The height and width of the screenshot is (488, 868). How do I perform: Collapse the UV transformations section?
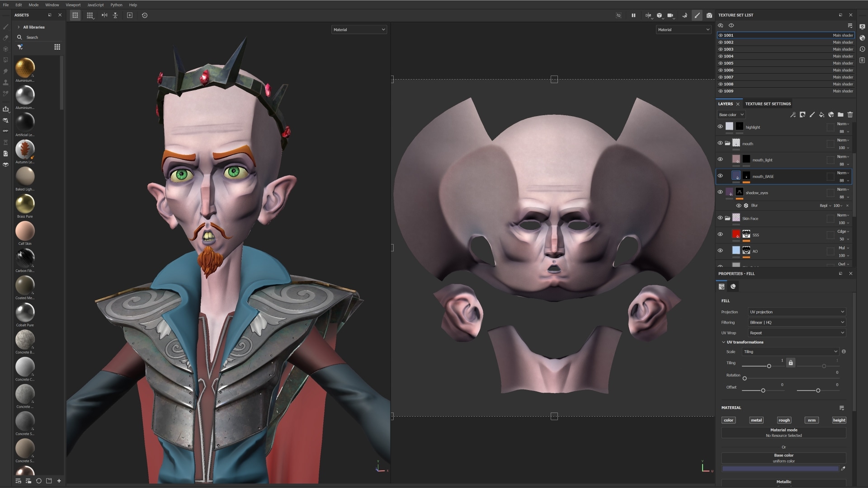click(x=724, y=342)
